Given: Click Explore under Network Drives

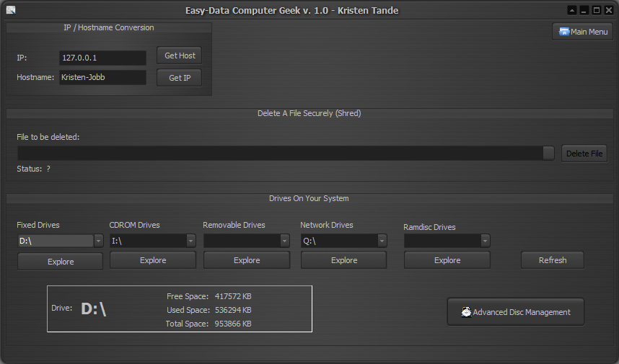Looking at the screenshot, I should (x=343, y=260).
